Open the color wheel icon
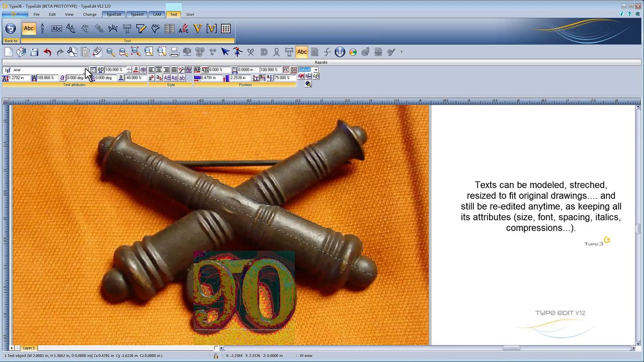This screenshot has width=644, height=362. [x=353, y=52]
